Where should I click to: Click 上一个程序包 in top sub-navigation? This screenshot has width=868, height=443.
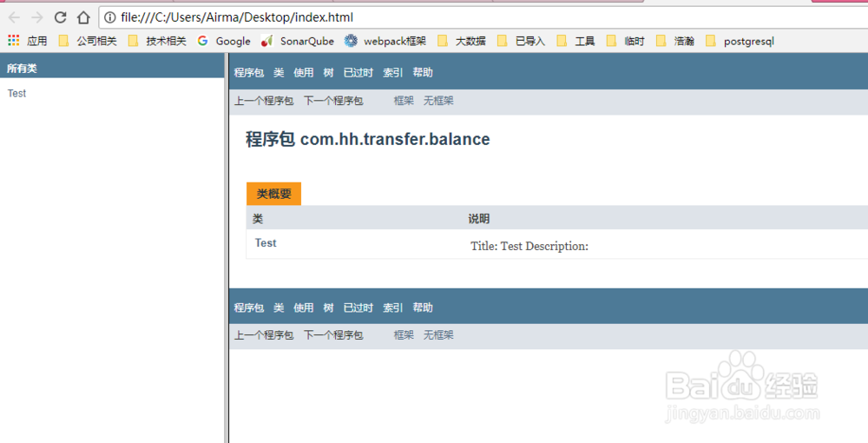(x=264, y=101)
